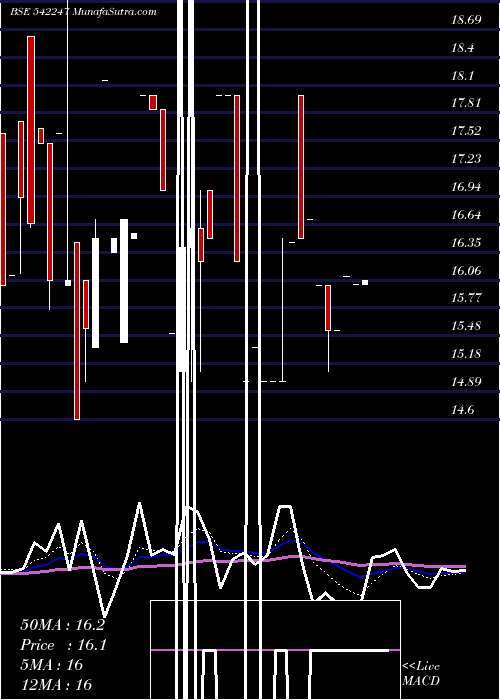Click the 16.06 price axis label

[x=466, y=271]
